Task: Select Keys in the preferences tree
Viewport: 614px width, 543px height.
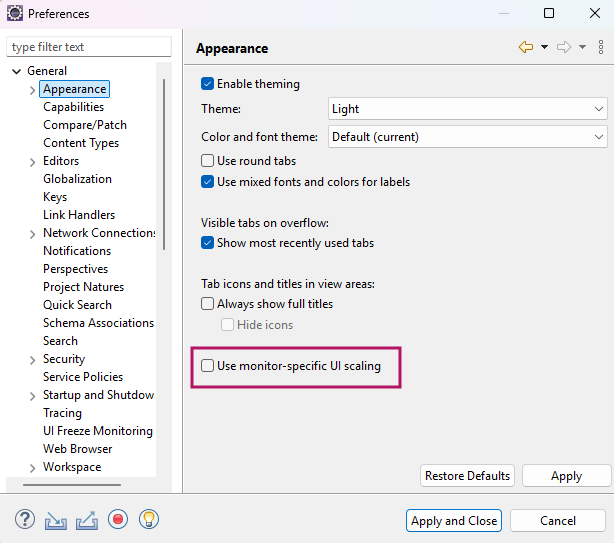Action: [55, 197]
